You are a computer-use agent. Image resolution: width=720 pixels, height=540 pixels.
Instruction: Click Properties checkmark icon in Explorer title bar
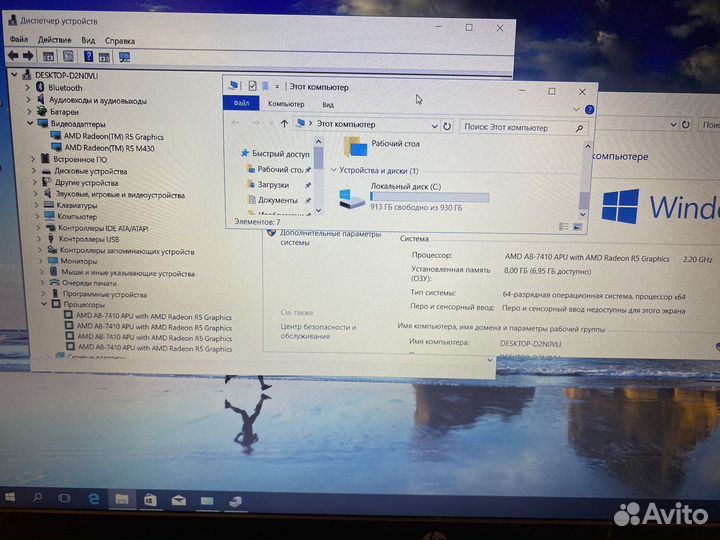click(x=252, y=85)
